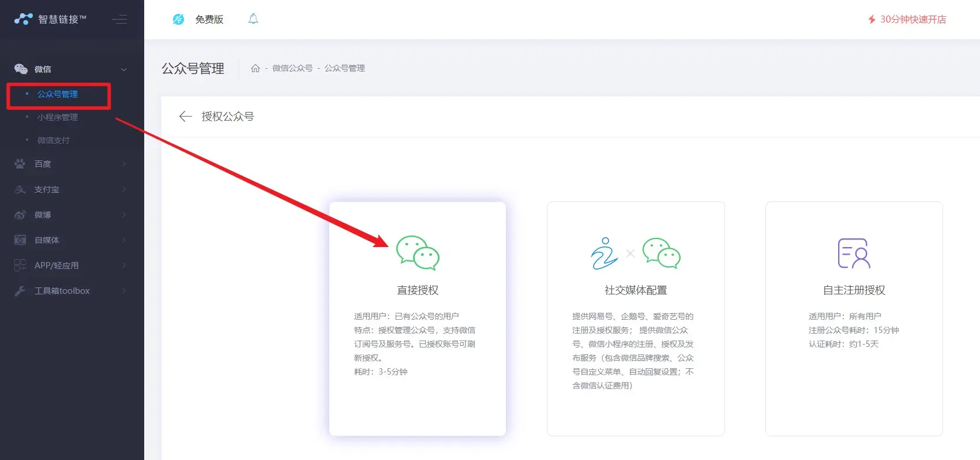Collapse the 微信 menu chevron
The width and height of the screenshot is (980, 460).
(x=123, y=69)
